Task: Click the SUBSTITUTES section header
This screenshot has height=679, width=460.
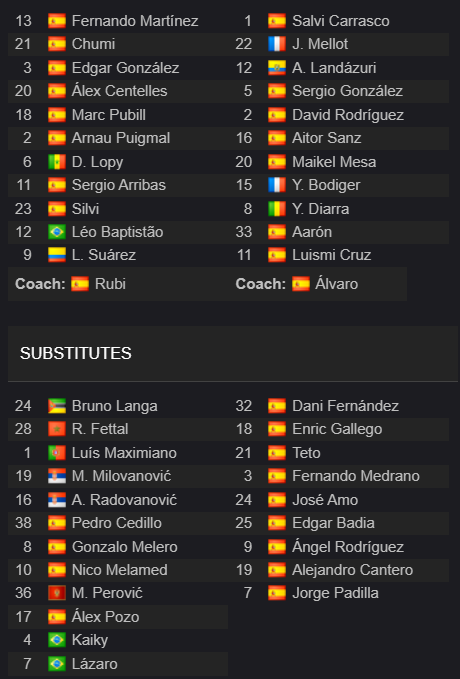Action: coord(76,353)
